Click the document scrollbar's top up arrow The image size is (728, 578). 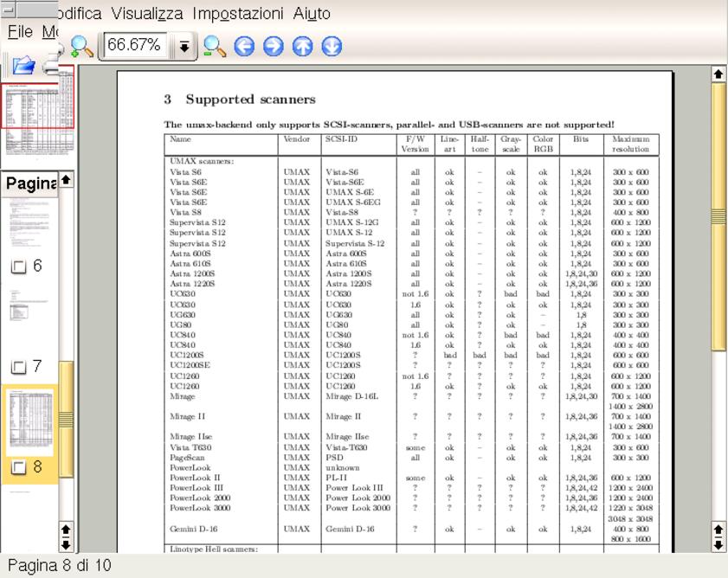point(718,74)
